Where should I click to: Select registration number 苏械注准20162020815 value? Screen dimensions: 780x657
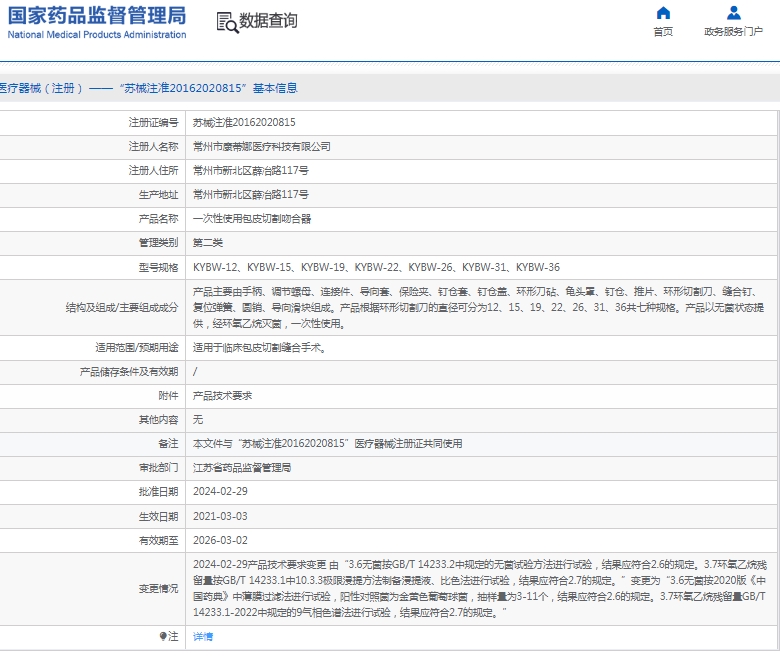[x=244, y=122]
